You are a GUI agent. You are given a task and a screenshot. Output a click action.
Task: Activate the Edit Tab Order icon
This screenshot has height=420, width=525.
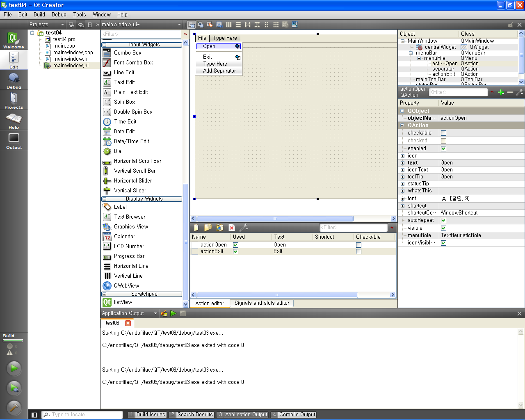219,25
